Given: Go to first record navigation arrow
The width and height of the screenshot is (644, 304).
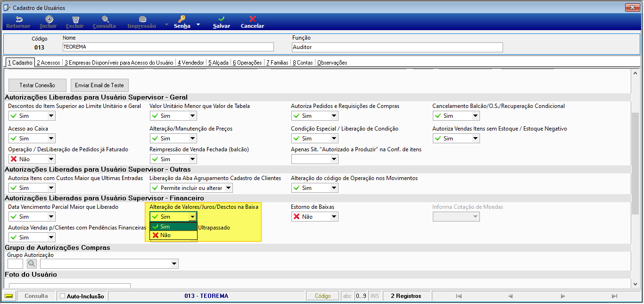Looking at the screenshot, I should (x=459, y=296).
